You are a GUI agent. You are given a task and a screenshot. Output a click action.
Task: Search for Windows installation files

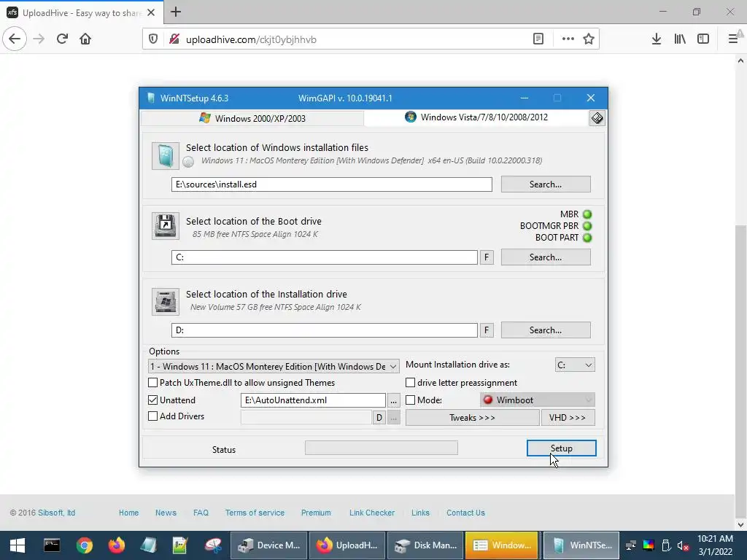pos(546,184)
